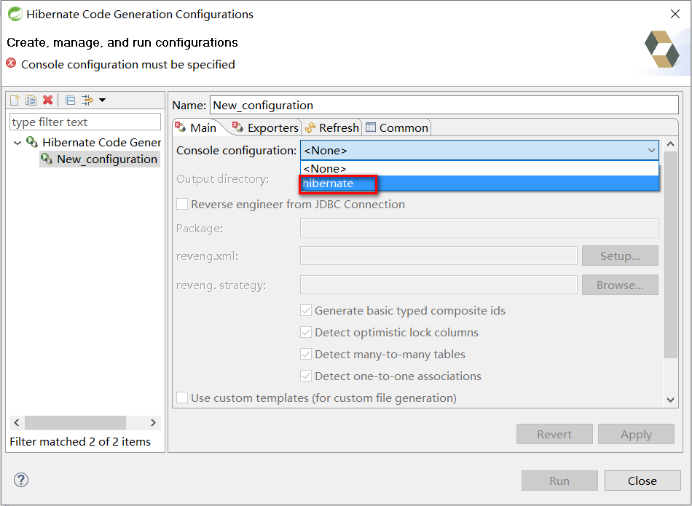Viewport: 692px width, 506px height.
Task: Choose <None> in the dropdown list
Action: tap(480, 169)
